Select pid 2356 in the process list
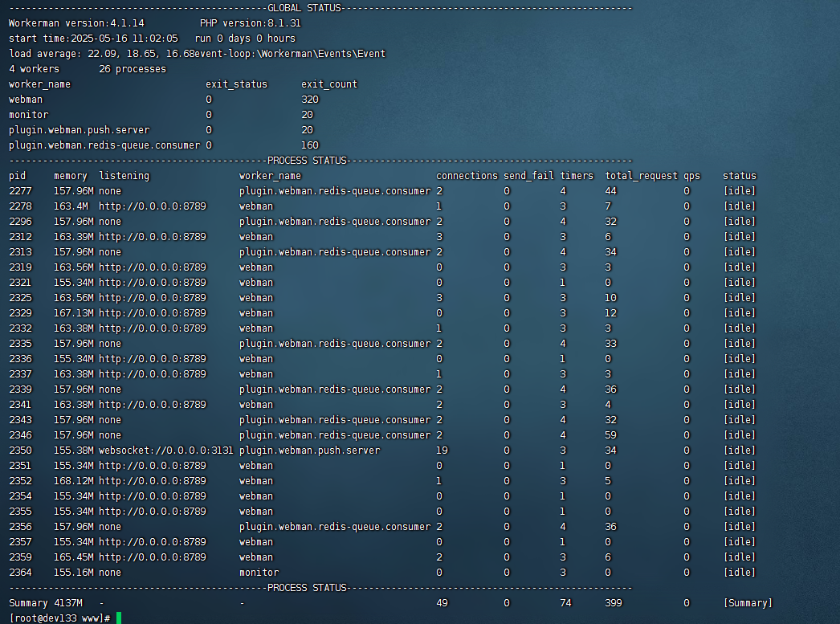 [x=20, y=527]
